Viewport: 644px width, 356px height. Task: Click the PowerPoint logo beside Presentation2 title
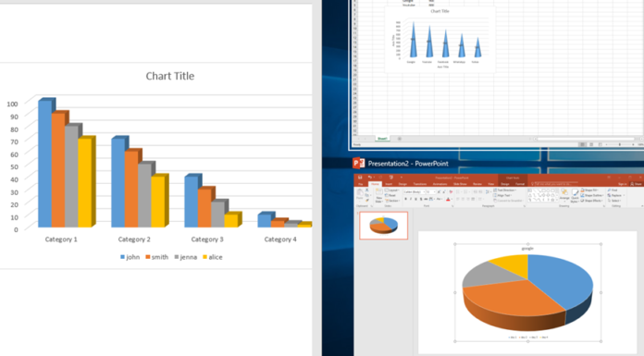(359, 163)
